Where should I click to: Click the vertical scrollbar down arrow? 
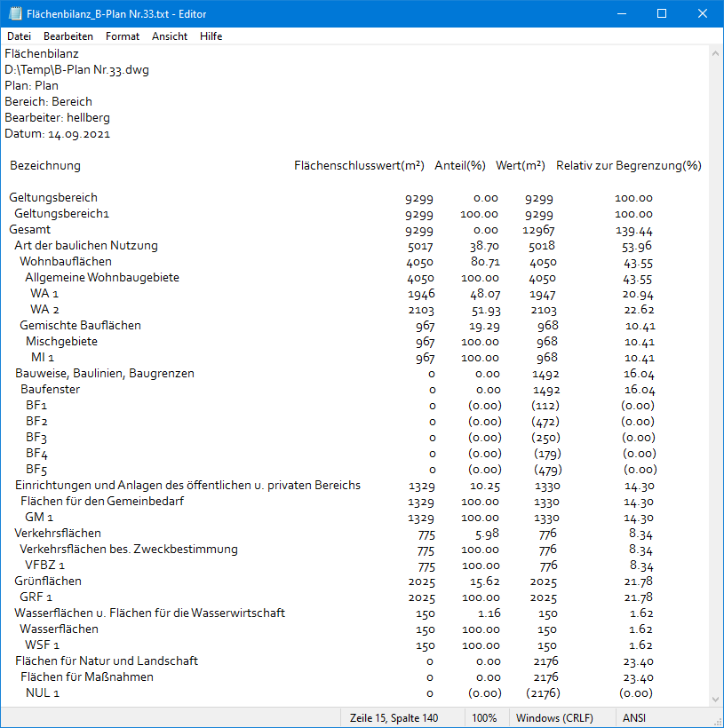(716, 700)
